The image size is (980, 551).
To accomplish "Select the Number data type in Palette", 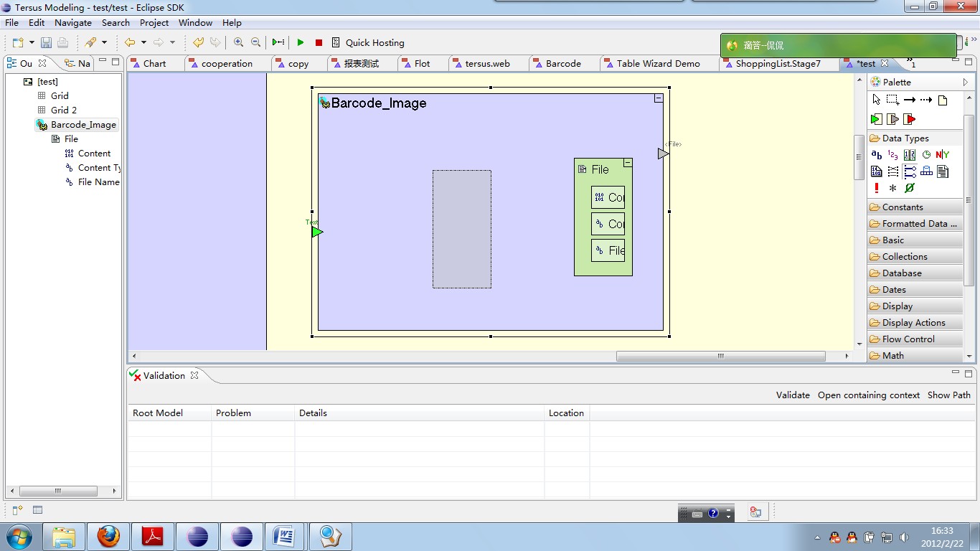I will tap(893, 155).
